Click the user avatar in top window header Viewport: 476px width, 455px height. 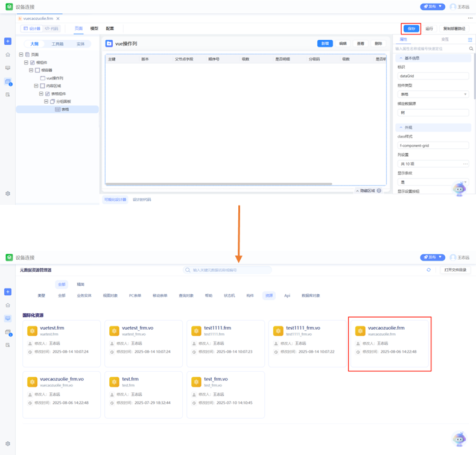[452, 7]
